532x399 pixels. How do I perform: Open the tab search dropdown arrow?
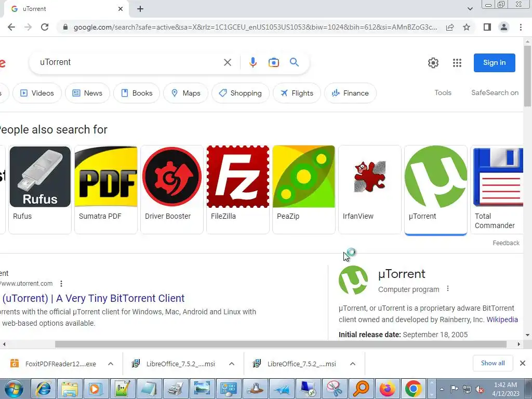click(470, 9)
